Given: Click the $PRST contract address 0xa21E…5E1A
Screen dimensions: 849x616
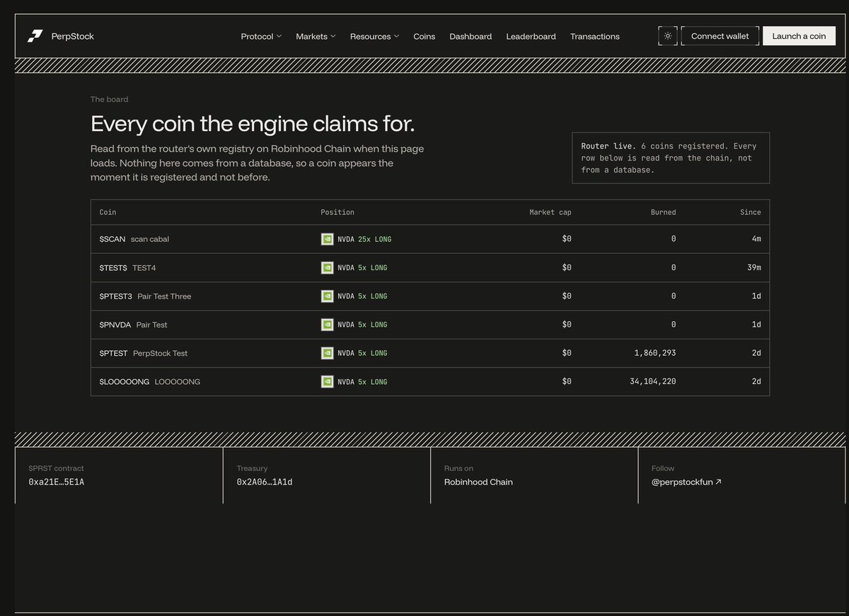Looking at the screenshot, I should (x=57, y=482).
